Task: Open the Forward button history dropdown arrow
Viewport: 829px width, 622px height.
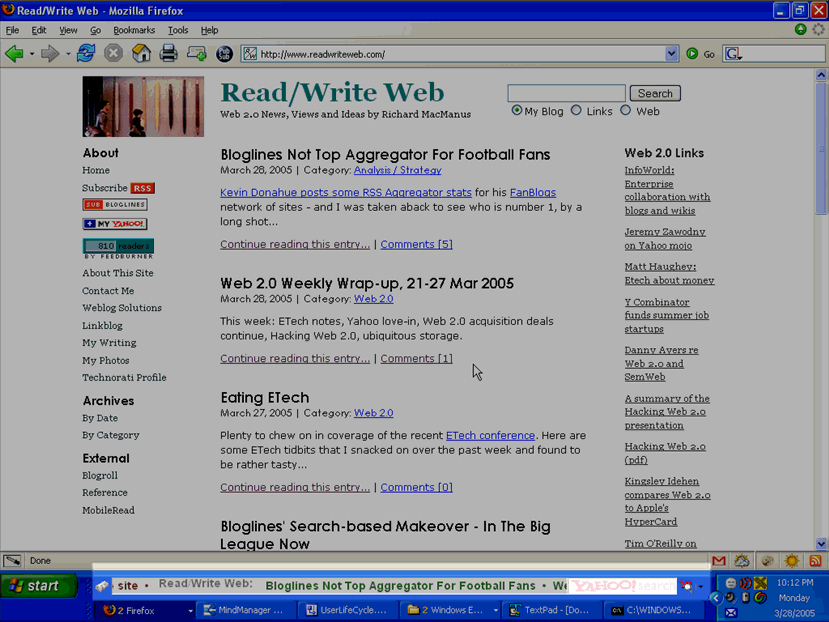Action: pyautogui.click(x=68, y=54)
